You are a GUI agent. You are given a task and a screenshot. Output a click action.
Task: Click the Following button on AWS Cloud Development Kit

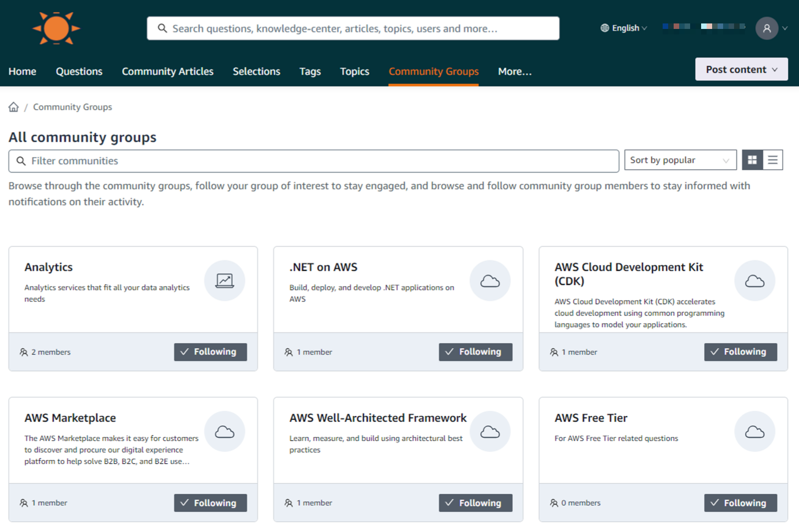(x=741, y=352)
